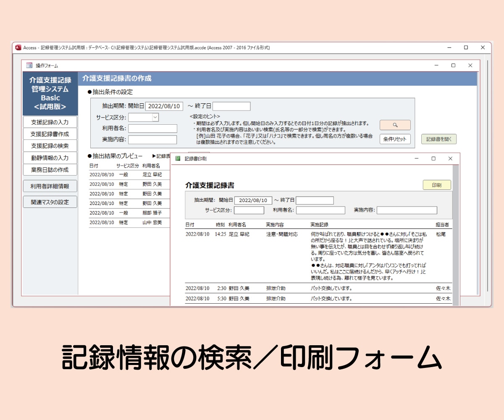Click 実施内容 field in 記録書印刷 window
Image resolution: width=504 pixels, height=420 pixels.
407,210
